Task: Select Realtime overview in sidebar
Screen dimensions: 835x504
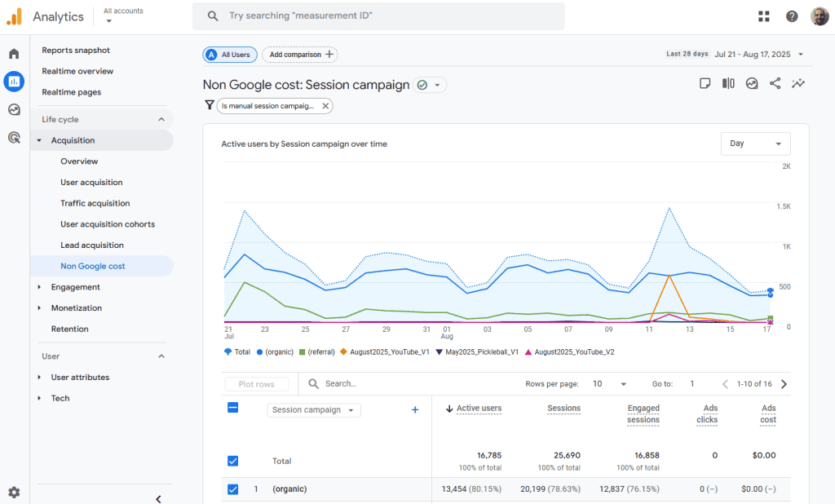Action: pyautogui.click(x=77, y=71)
